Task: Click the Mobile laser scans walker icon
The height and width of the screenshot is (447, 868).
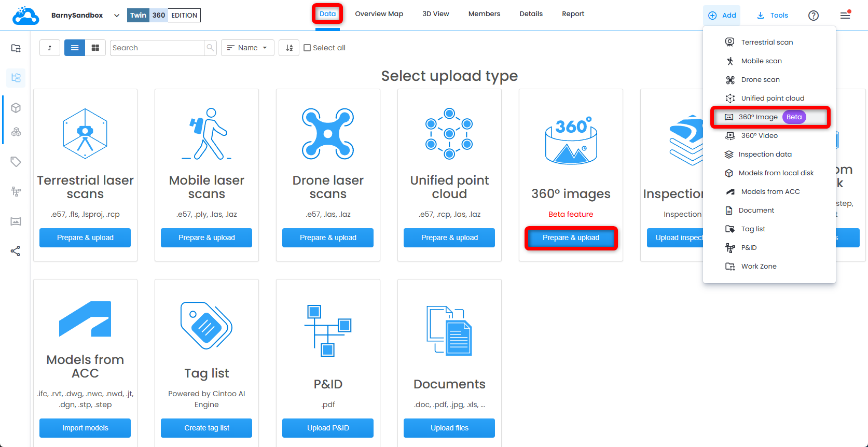Action: point(207,133)
